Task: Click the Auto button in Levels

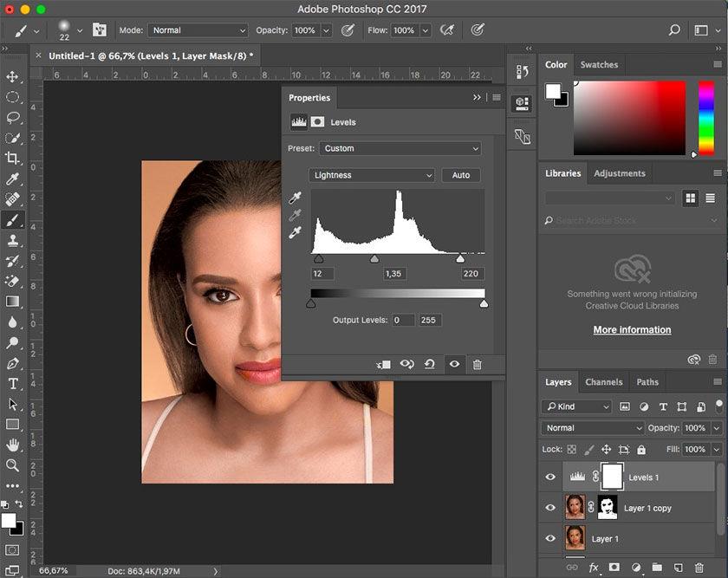Action: [x=461, y=175]
